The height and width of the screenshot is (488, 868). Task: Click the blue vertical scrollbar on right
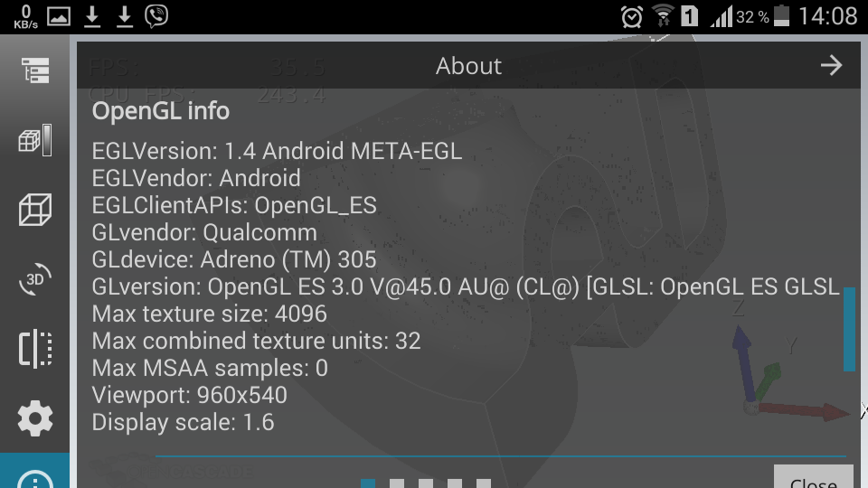tap(849, 330)
